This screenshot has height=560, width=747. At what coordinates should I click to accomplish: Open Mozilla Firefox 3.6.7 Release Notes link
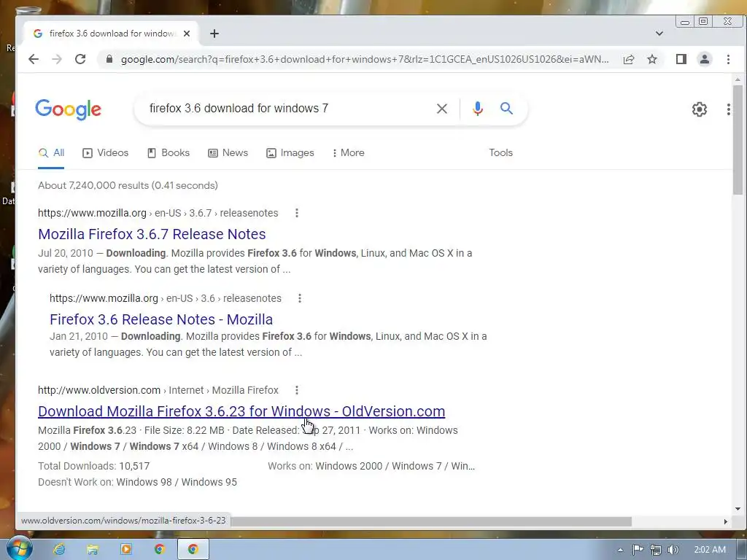click(152, 234)
